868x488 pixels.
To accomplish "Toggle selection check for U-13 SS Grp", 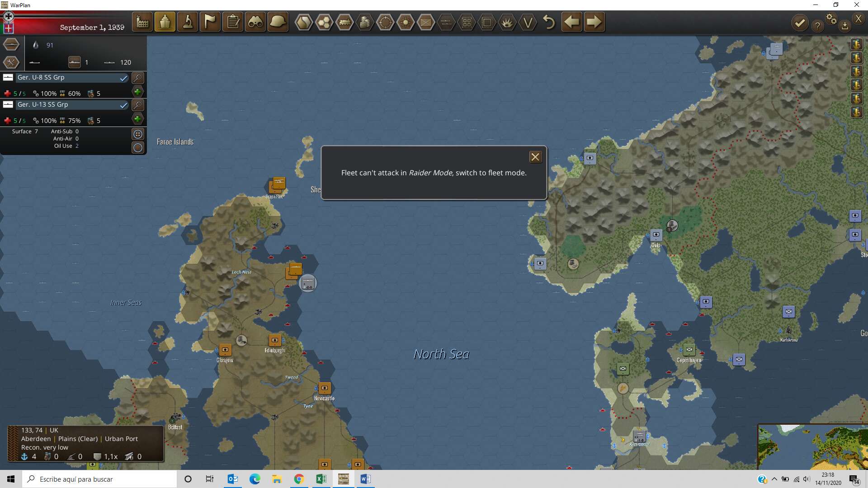I will 123,105.
